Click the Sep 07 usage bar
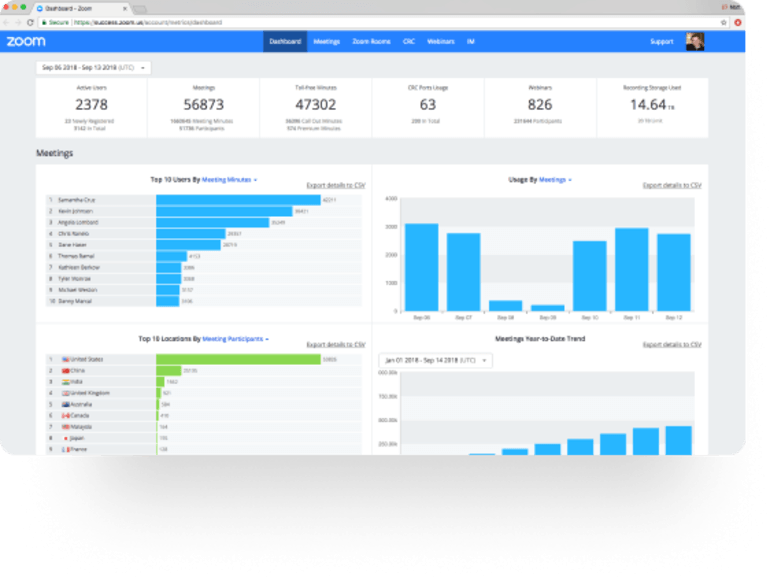 pyautogui.click(x=464, y=272)
